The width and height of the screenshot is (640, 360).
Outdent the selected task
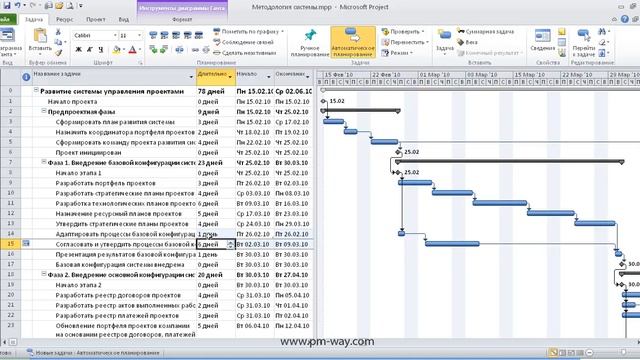(x=153, y=50)
